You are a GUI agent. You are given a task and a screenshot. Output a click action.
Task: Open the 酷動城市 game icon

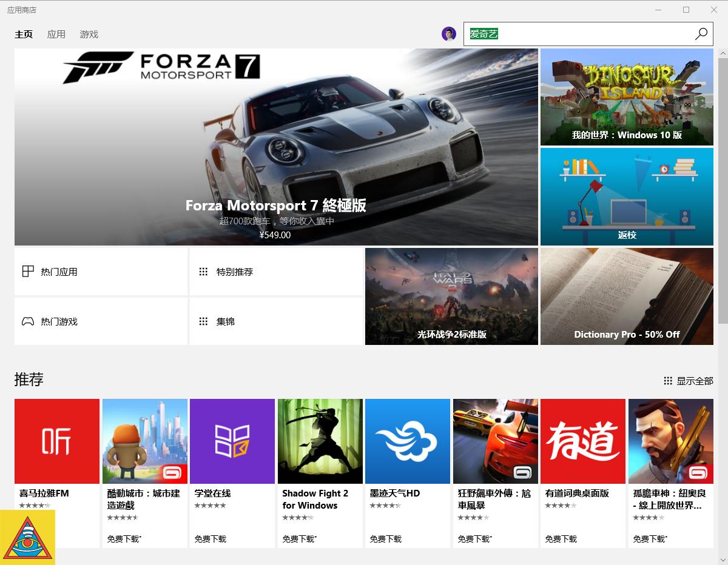145,441
